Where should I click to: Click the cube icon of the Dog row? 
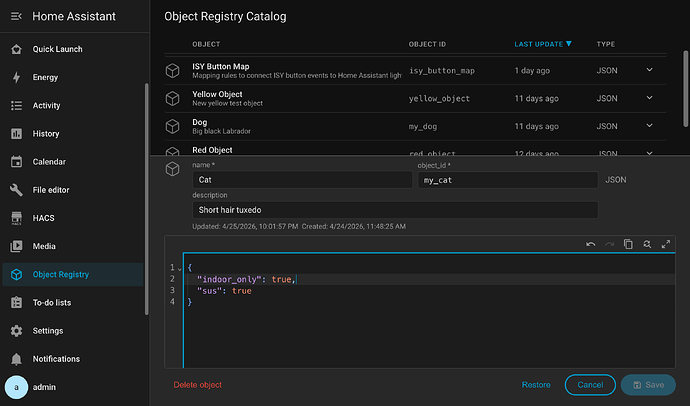172,127
